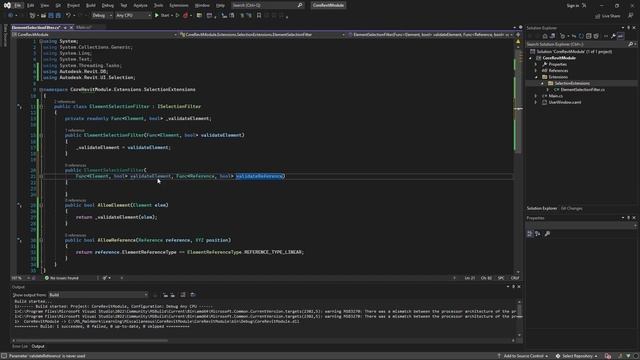Click the Hot Reload flame icon
The height and width of the screenshot is (360, 640).
click(186, 16)
